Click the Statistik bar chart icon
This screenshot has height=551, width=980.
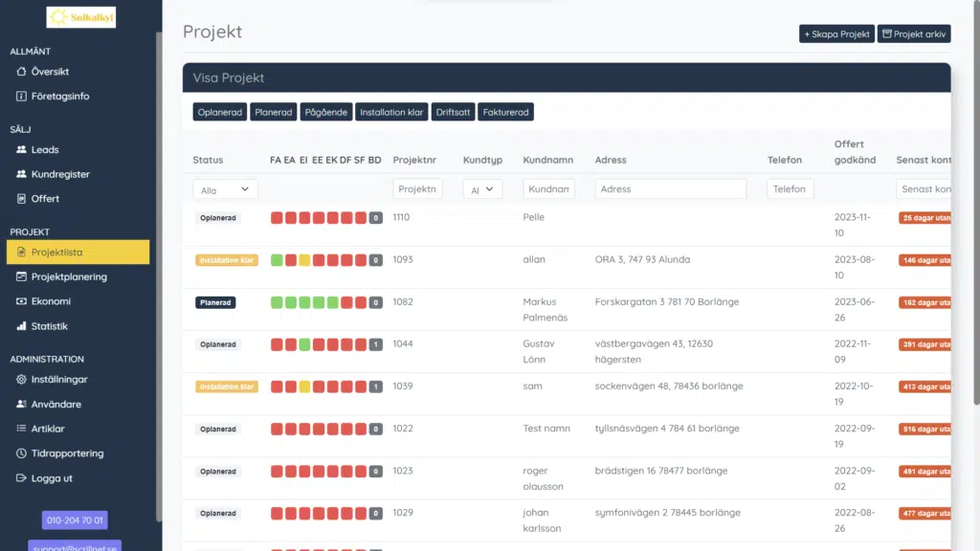[x=21, y=325]
